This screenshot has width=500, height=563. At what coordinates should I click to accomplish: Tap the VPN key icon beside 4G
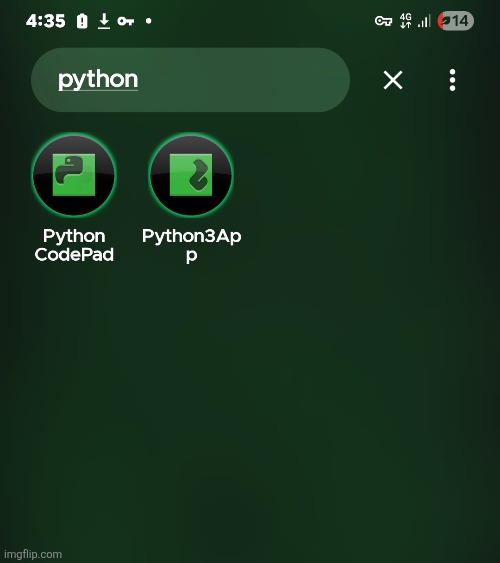383,21
